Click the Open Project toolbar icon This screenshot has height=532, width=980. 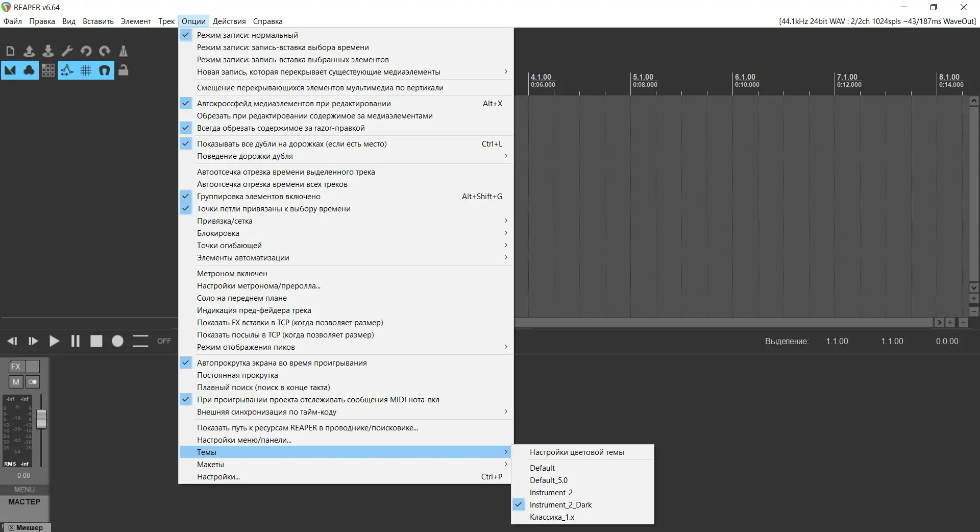tap(29, 51)
